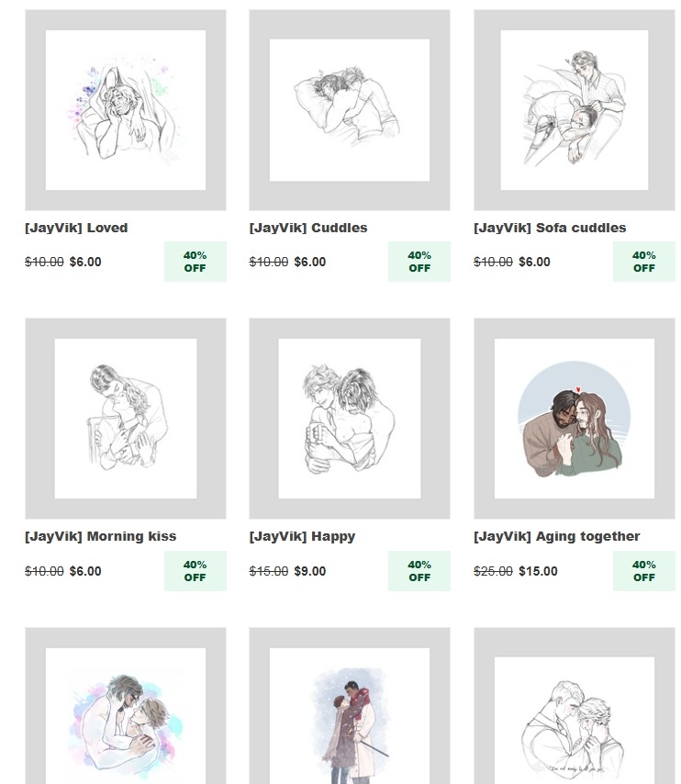Open the [JayVik] Loved product thumbnail
Screen dimensions: 681x784
click(126, 110)
